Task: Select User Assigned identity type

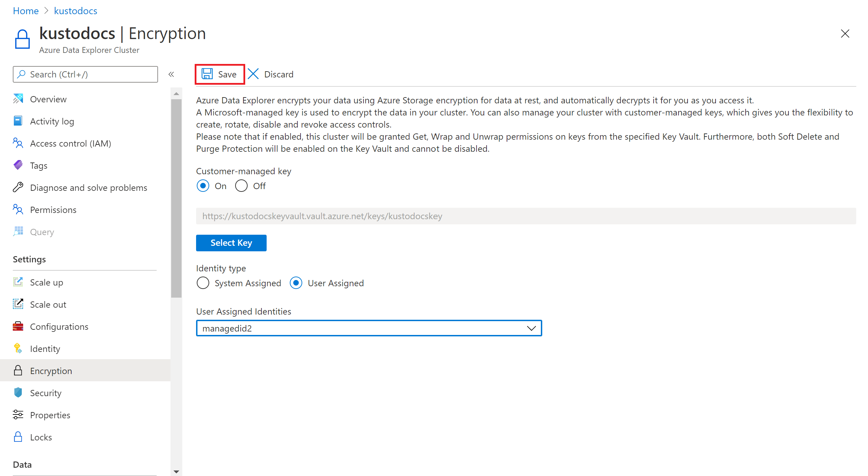Action: click(x=297, y=283)
